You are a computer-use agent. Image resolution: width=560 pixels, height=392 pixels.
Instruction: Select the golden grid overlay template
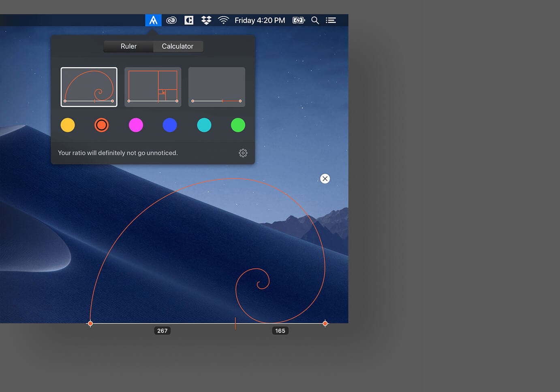pos(153,87)
